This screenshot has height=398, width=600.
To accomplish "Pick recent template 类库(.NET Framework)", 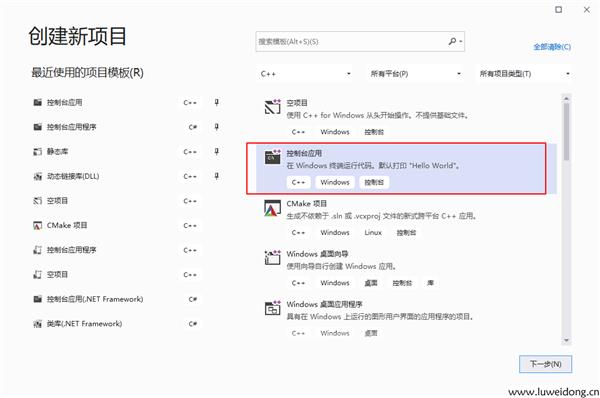I will click(x=84, y=324).
